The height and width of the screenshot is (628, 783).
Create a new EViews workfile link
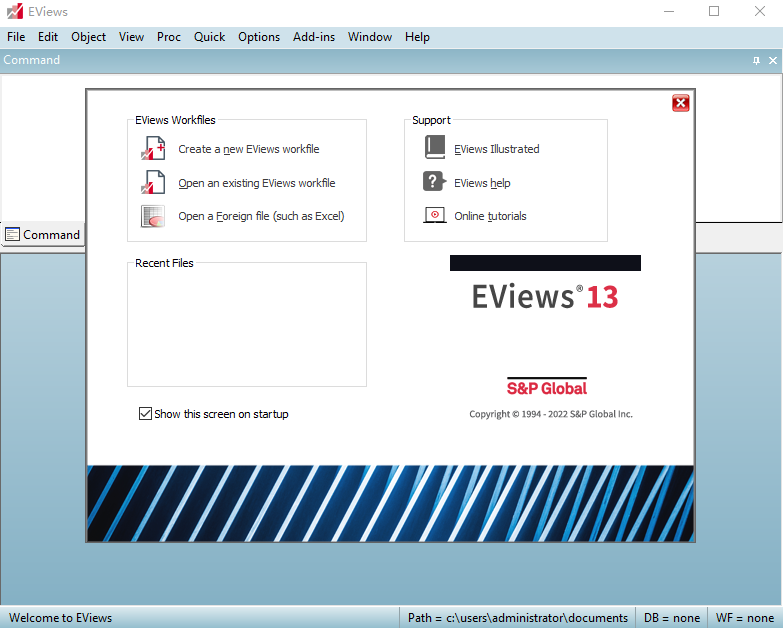249,149
